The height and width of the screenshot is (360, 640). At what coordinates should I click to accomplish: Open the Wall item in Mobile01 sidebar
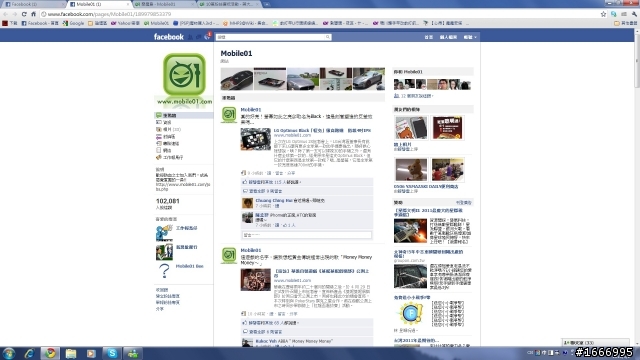pyautogui.click(x=184, y=116)
